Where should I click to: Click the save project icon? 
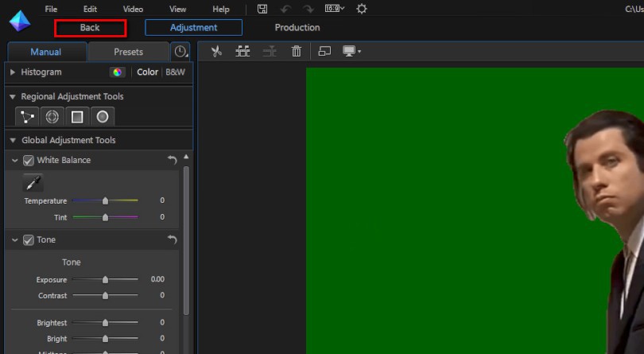coord(262,9)
